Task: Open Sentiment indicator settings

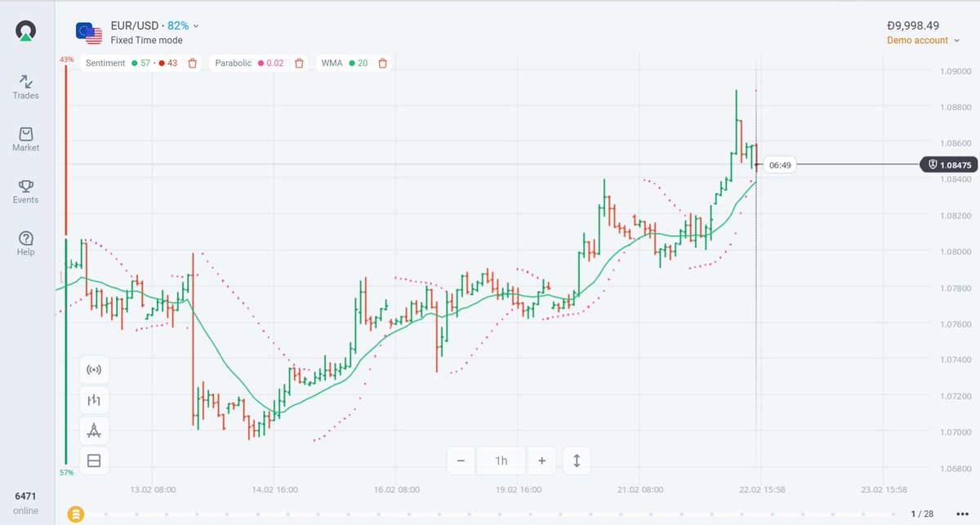Action: tap(131, 63)
